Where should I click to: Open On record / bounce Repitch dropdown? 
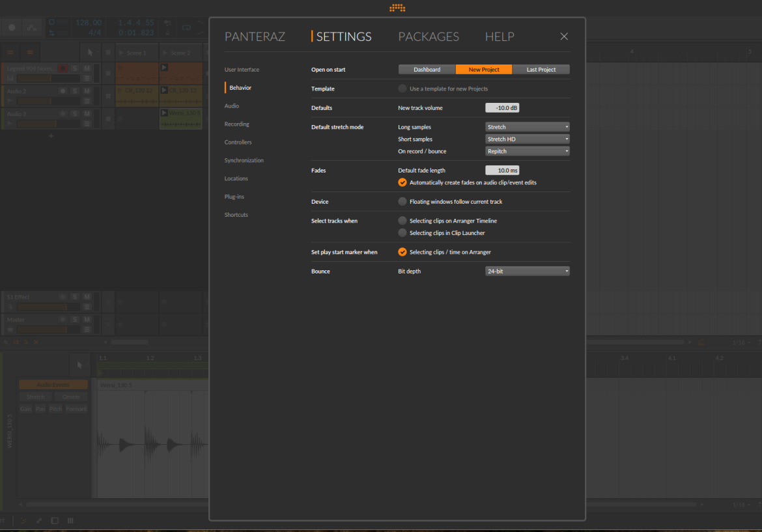528,151
